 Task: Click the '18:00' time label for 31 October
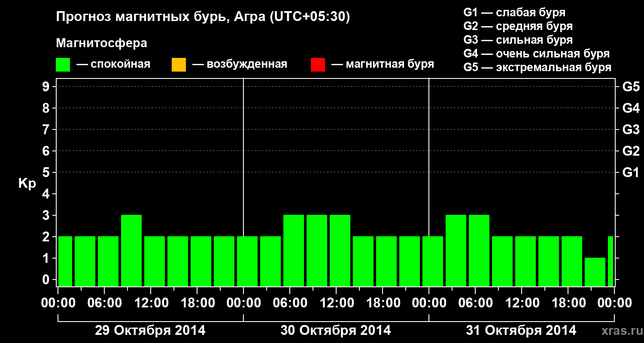pos(568,303)
